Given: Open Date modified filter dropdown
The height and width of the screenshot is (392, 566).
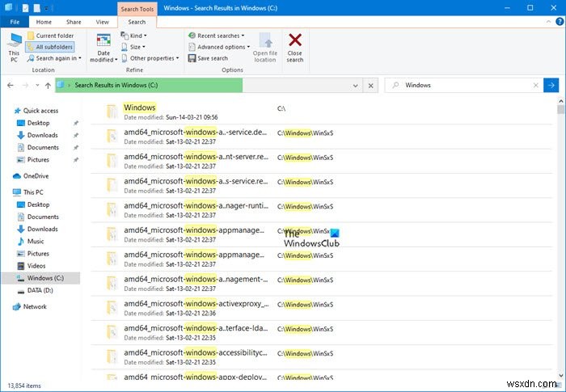Looking at the screenshot, I should pyautogui.click(x=103, y=48).
